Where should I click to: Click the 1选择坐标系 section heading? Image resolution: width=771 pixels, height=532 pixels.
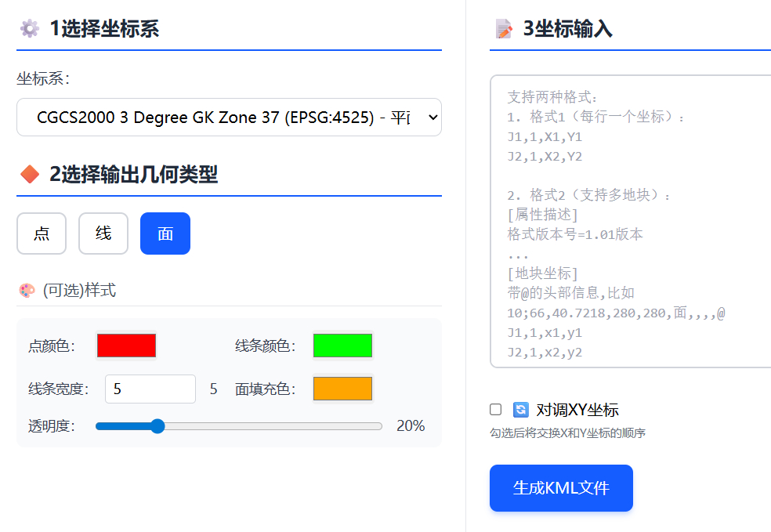point(104,29)
